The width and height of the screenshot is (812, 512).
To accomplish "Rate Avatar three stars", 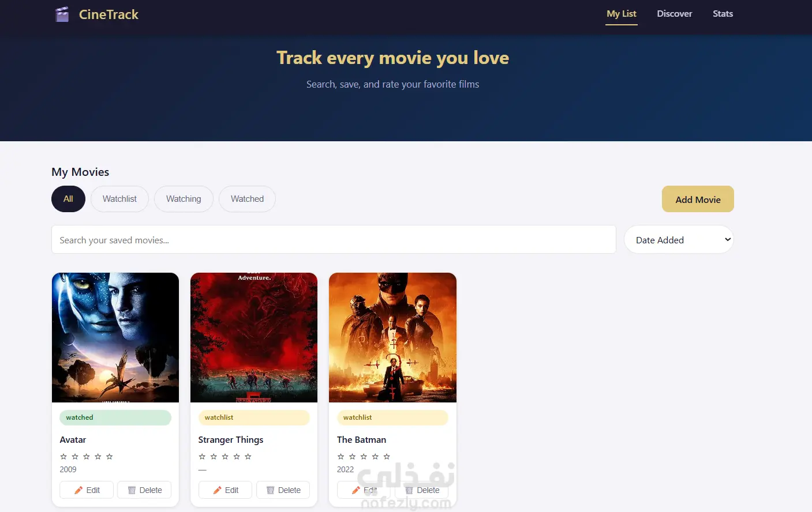I will coord(87,457).
